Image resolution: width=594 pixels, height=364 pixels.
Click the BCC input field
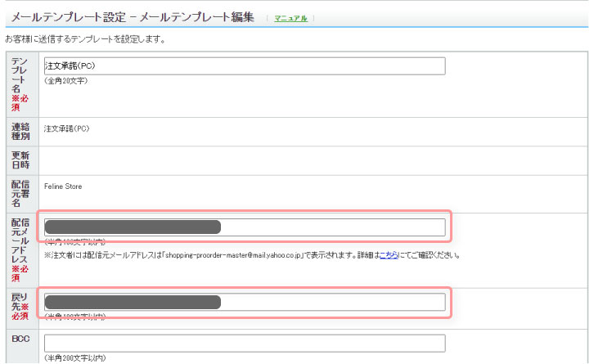(x=245, y=344)
